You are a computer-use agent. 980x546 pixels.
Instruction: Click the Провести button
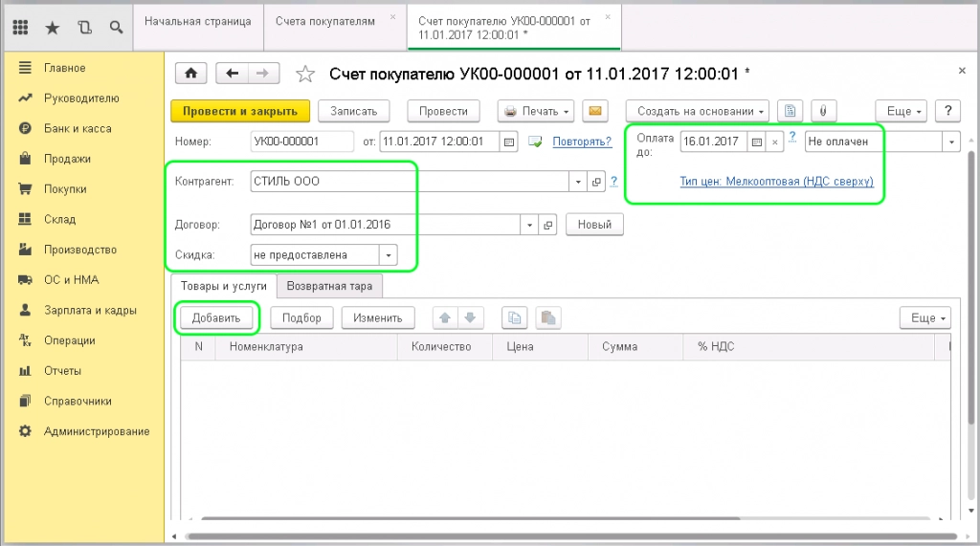click(443, 111)
